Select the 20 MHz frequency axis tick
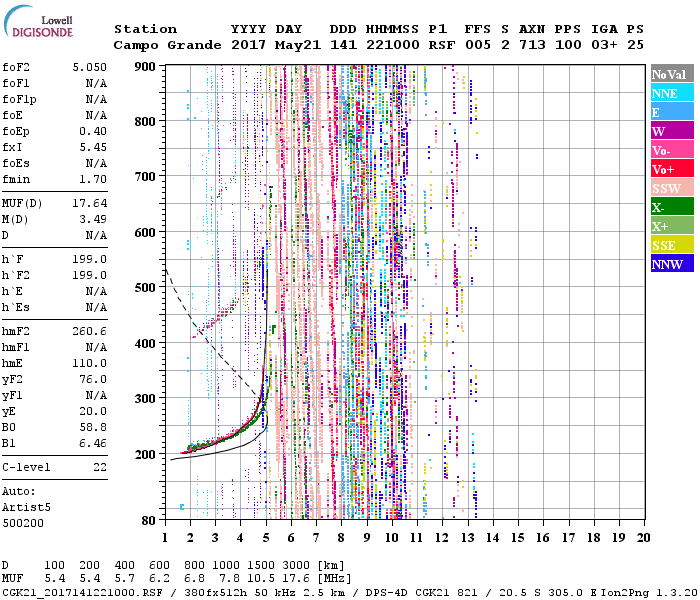The width and height of the screenshot is (700, 600). [x=644, y=537]
